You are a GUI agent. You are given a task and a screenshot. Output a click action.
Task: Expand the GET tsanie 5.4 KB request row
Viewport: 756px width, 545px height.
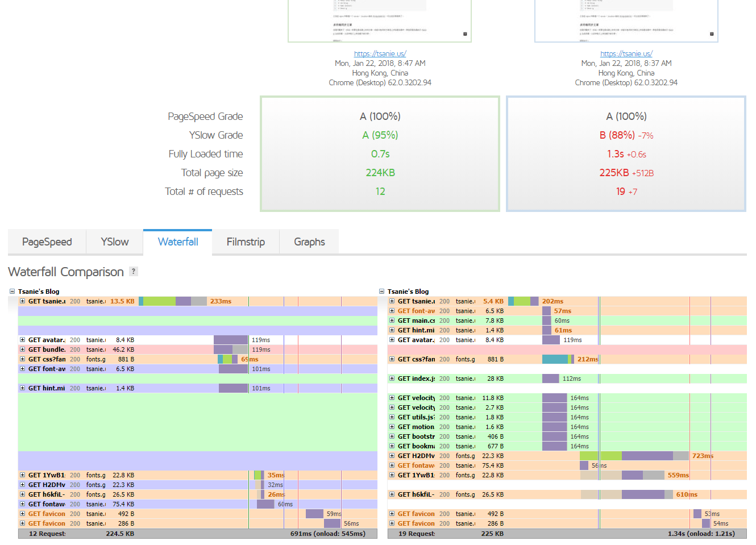392,301
